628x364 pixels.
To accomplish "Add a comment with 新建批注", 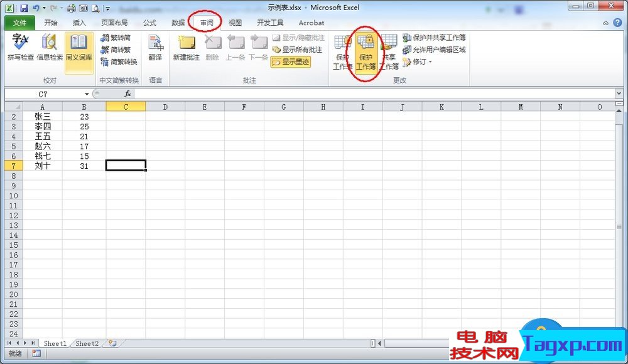I will [187, 47].
